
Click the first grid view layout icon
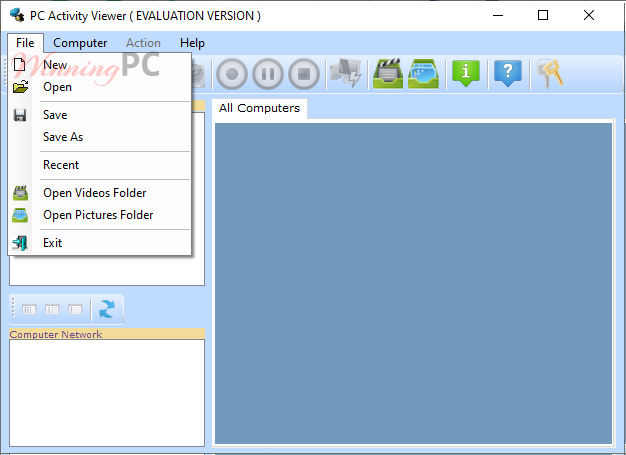pyautogui.click(x=29, y=310)
